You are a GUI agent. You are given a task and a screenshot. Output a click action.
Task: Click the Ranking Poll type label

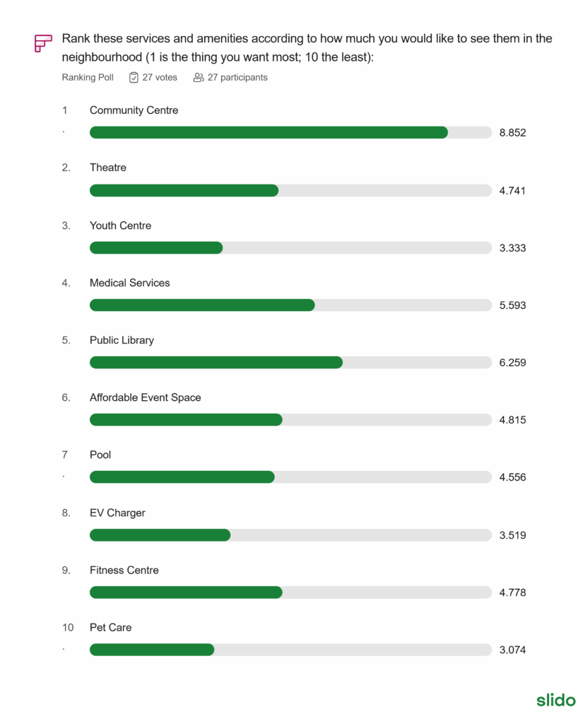pyautogui.click(x=88, y=78)
